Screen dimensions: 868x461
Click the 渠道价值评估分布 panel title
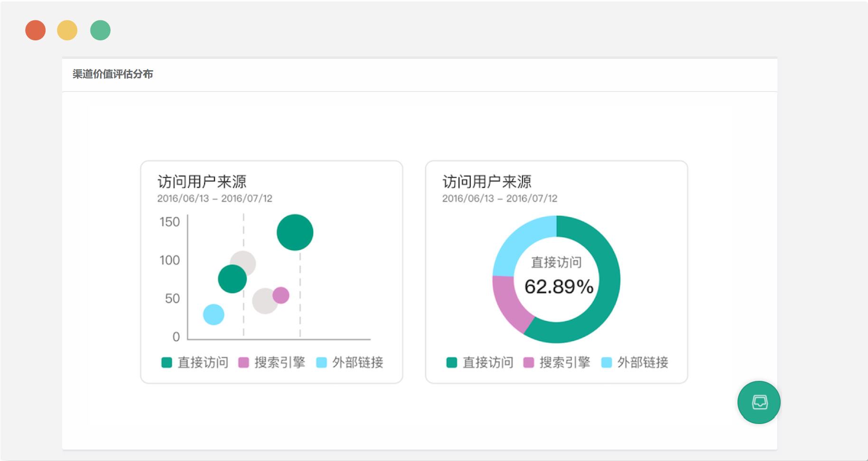(113, 74)
